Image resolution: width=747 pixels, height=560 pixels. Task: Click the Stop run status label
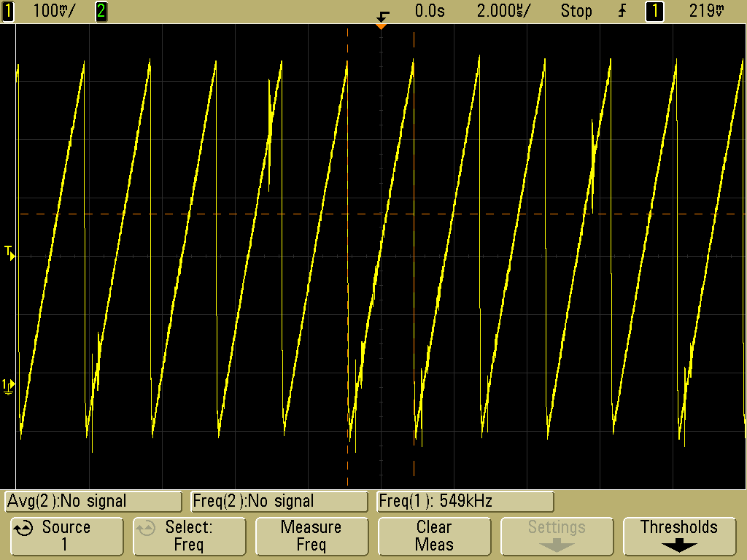576,11
